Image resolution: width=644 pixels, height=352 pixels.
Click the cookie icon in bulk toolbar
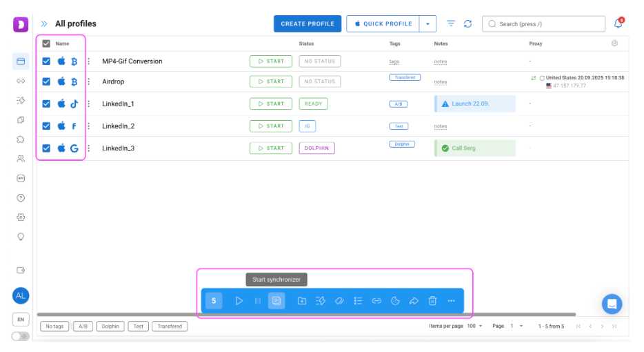point(395,301)
